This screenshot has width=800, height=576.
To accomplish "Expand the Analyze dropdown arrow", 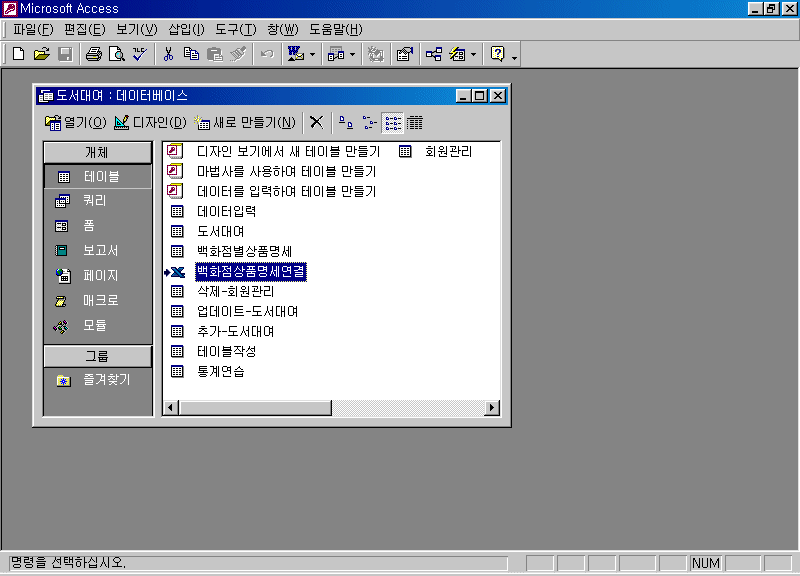I will click(x=352, y=54).
